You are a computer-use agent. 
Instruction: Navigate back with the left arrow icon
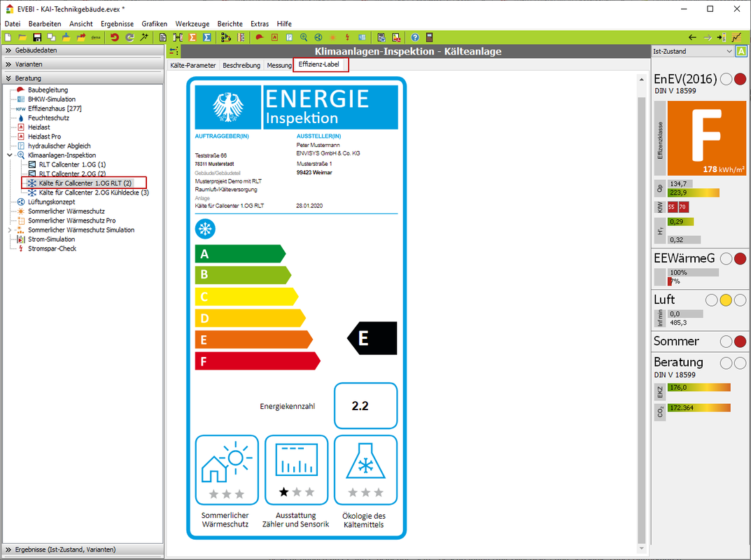(693, 37)
